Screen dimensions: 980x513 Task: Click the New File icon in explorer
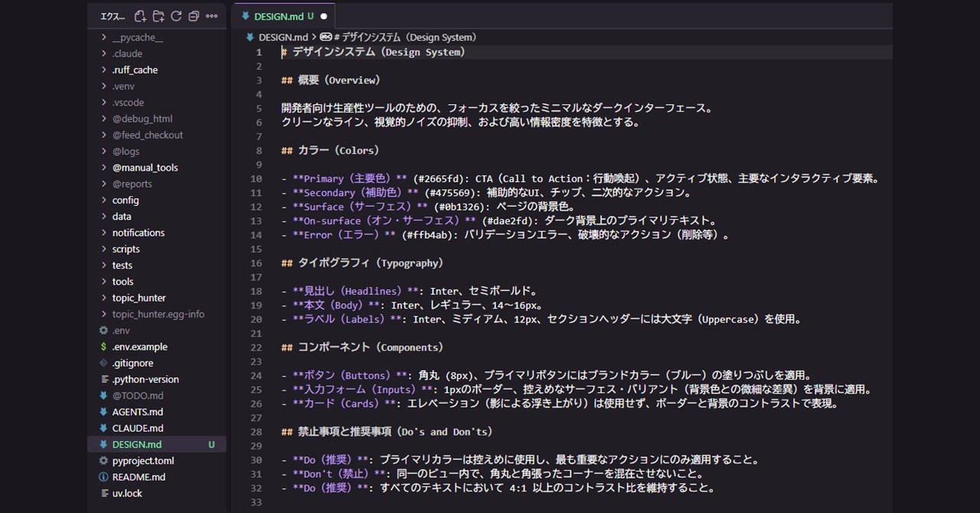point(140,16)
